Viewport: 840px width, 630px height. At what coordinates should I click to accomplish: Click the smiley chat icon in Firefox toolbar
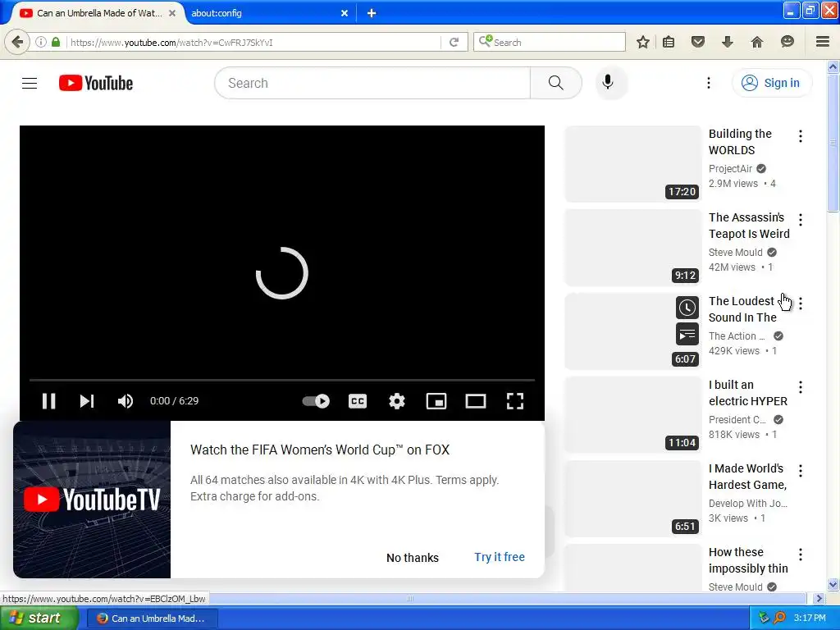787,42
